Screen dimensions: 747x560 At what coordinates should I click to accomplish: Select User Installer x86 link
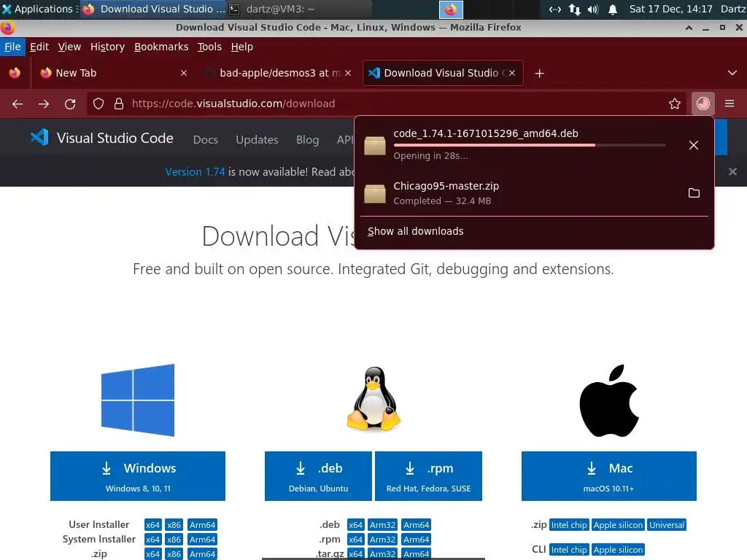click(x=174, y=525)
